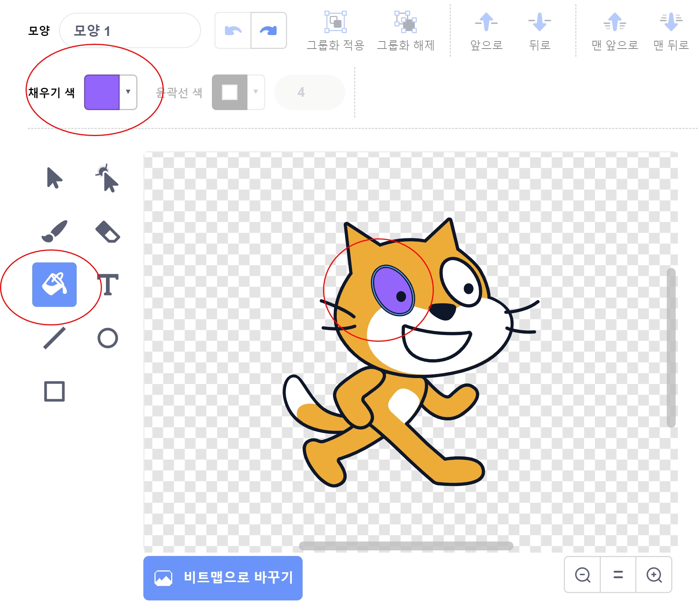Image resolution: width=699 pixels, height=616 pixels.
Task: Pick the Rectangle tool
Action: [54, 391]
